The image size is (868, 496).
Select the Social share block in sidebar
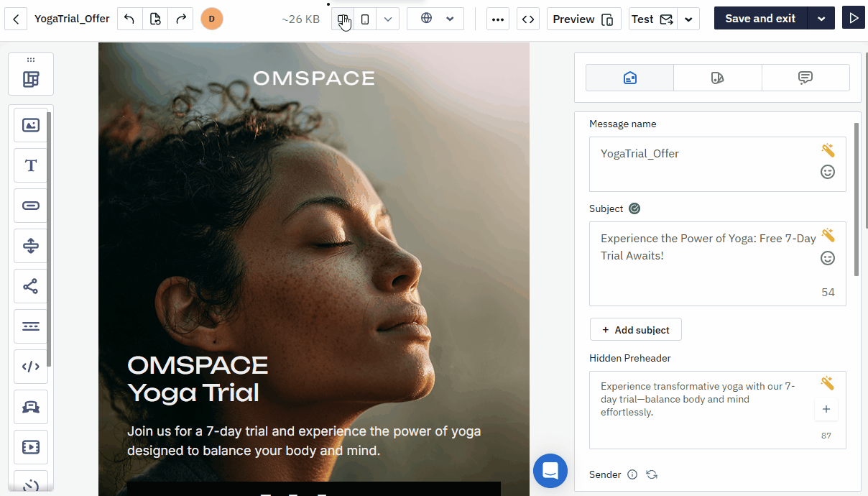pos(31,286)
